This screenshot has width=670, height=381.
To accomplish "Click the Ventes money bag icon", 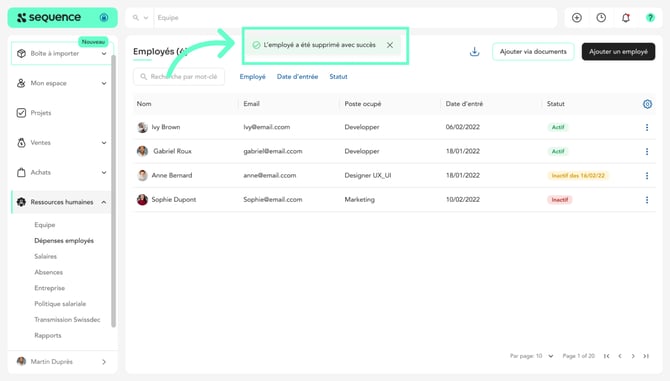I will click(x=21, y=143).
